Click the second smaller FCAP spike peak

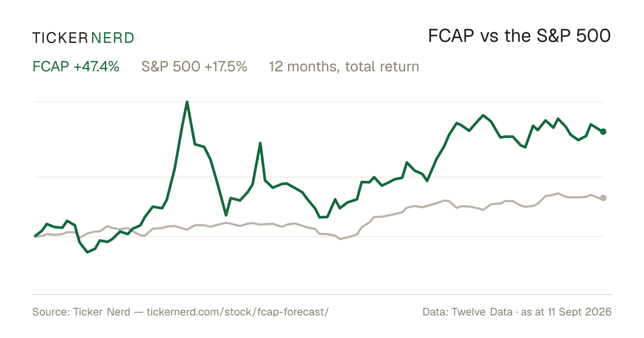(x=260, y=143)
